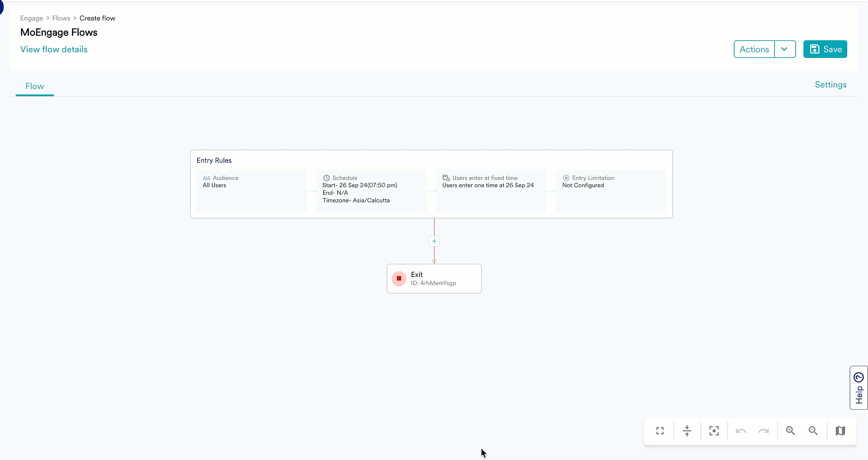Switch to the Settings tab
Image resolution: width=868 pixels, height=460 pixels.
(830, 84)
